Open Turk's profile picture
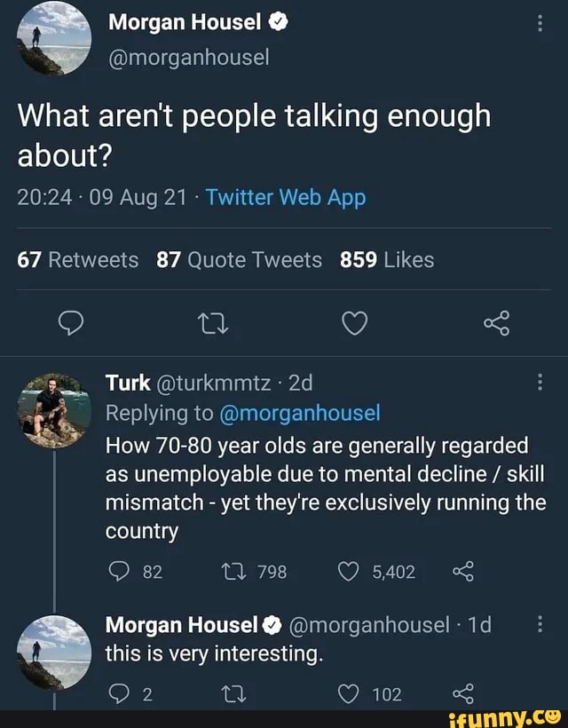Screen dimensions: 568x728 click(54, 411)
